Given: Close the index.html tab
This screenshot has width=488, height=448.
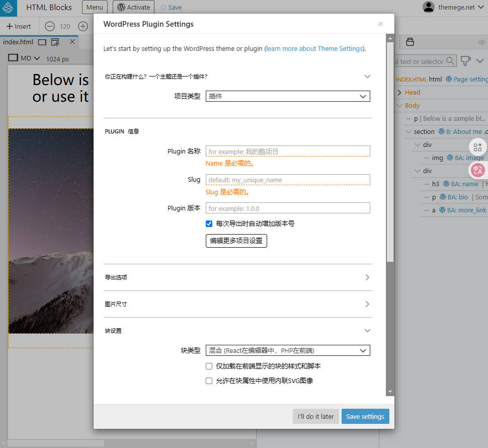Looking at the screenshot, I should click(x=72, y=42).
